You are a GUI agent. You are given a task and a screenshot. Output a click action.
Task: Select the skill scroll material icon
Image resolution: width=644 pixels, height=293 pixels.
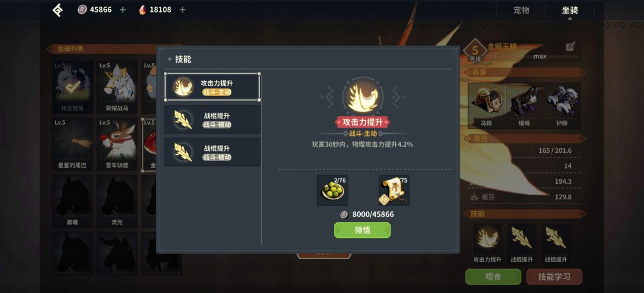pos(394,190)
